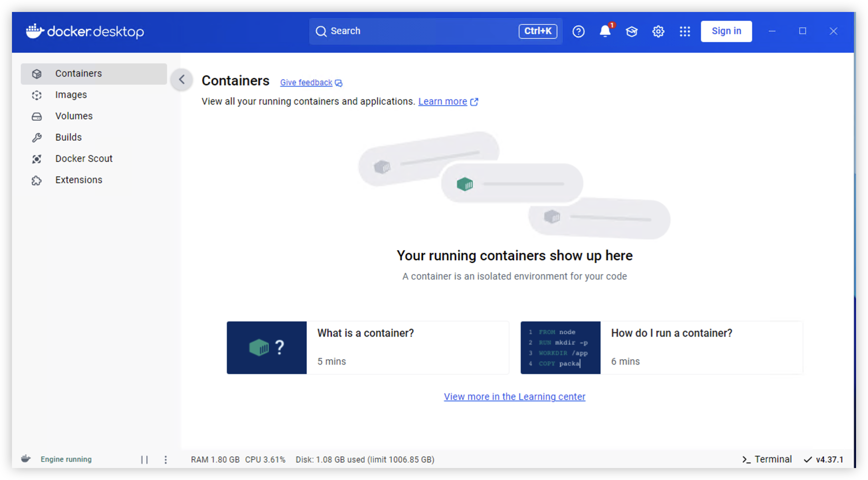Click the Dockerfile code thumbnail
Viewport: 868px width, 480px height.
560,347
